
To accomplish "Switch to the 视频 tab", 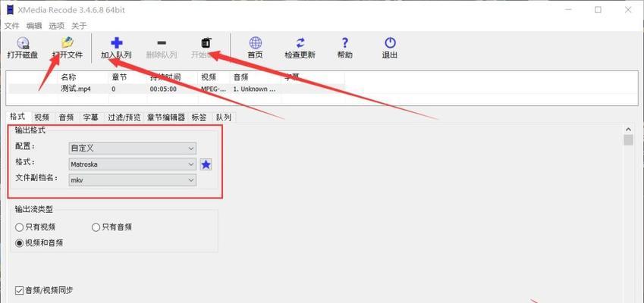I will (x=42, y=117).
